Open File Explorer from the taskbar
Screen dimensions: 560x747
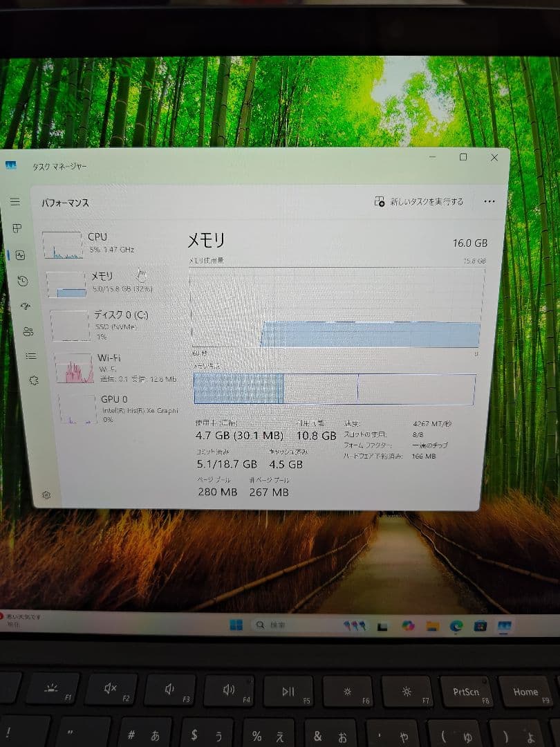[432, 625]
